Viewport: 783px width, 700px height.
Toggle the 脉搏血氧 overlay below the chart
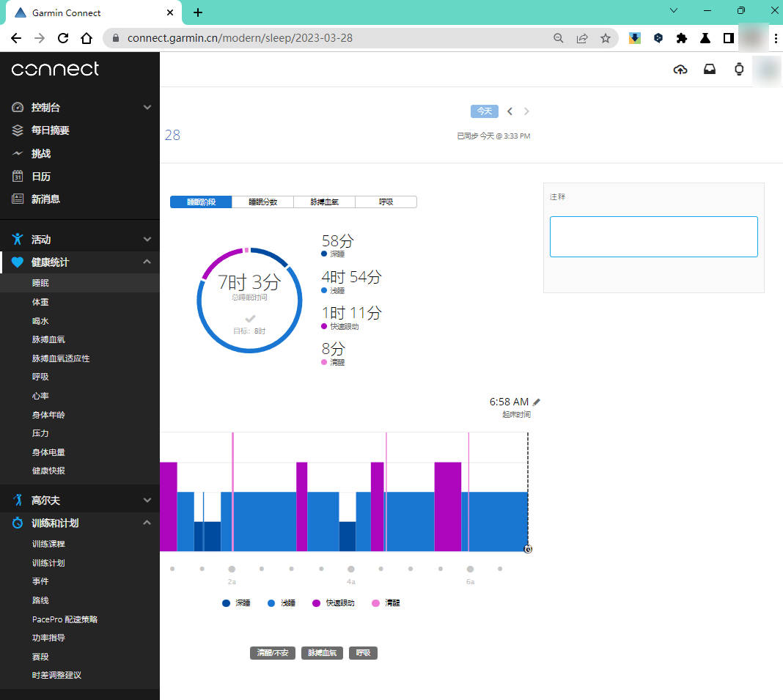(323, 653)
